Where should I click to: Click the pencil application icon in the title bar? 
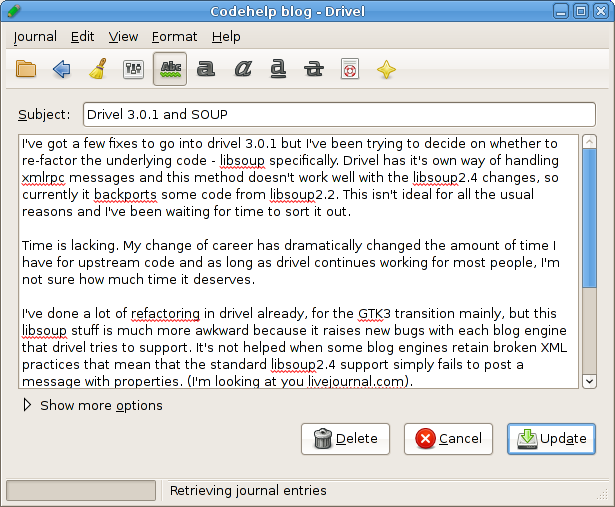[14, 11]
